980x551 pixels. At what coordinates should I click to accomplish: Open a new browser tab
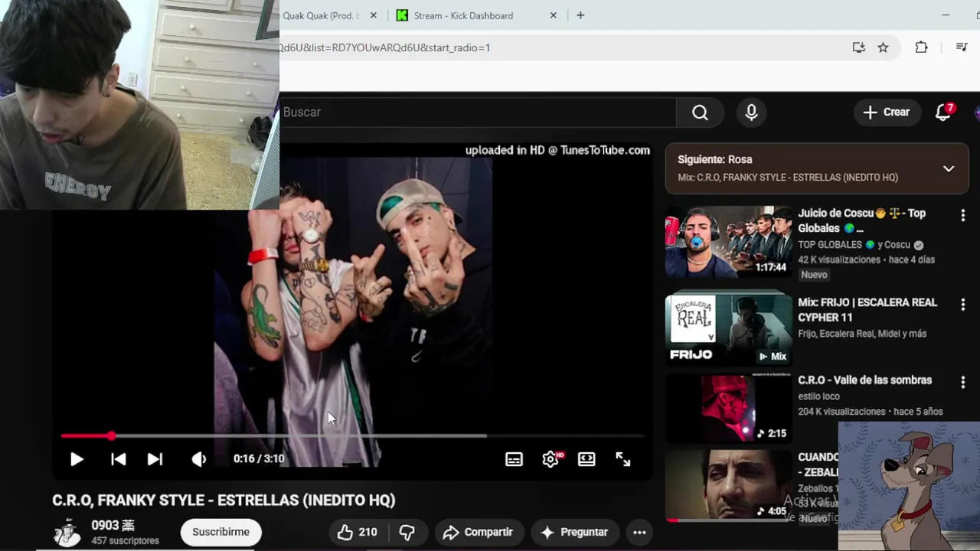pyautogui.click(x=580, y=15)
